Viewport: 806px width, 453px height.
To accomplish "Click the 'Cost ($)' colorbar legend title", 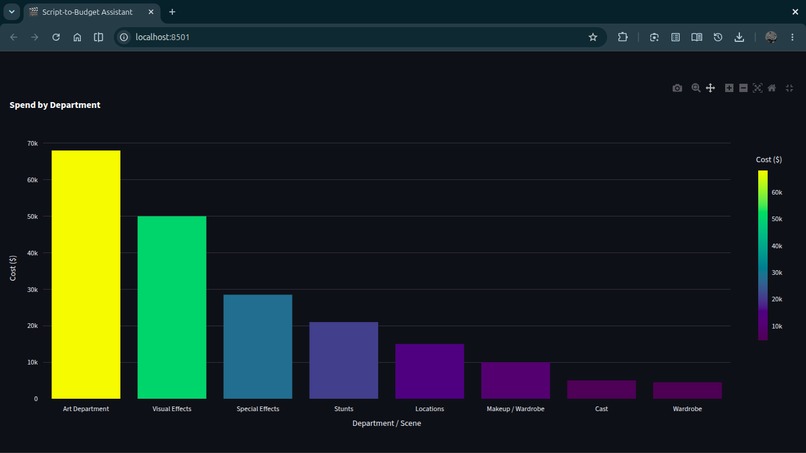I will (768, 159).
